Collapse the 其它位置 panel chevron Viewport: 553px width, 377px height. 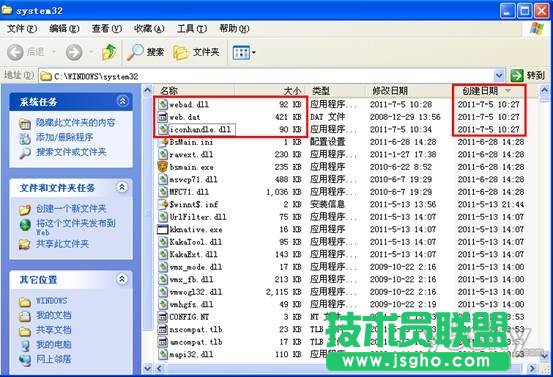tap(122, 279)
